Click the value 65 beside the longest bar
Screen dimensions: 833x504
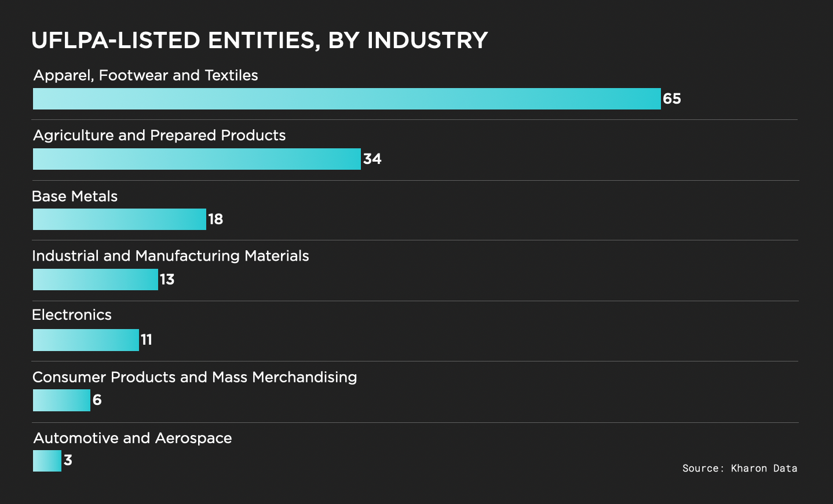[x=672, y=99]
